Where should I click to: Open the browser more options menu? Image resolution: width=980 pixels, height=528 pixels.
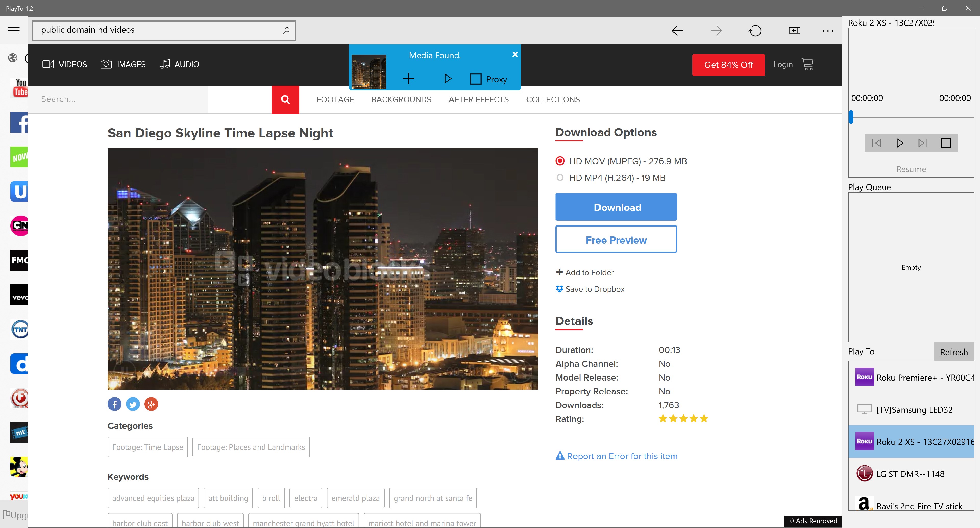pos(827,30)
